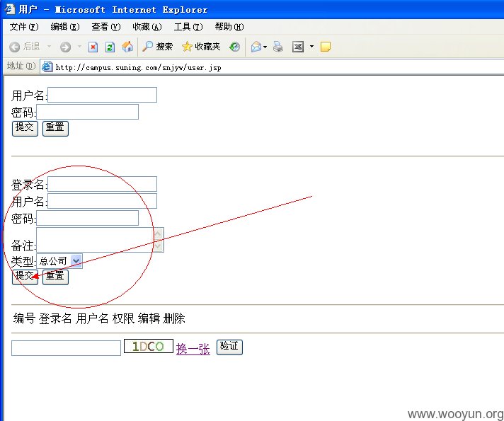Click the 验证 button

229,347
